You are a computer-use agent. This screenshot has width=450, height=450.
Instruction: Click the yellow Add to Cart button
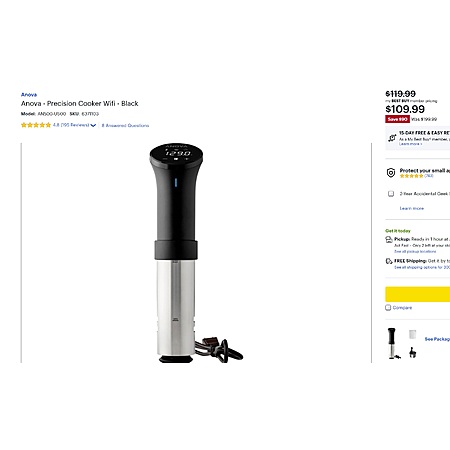click(x=418, y=294)
